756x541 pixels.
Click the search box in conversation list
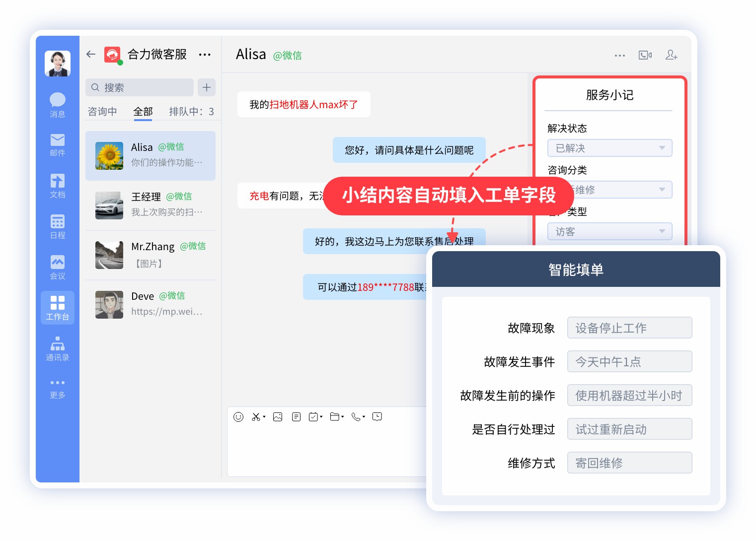point(139,87)
